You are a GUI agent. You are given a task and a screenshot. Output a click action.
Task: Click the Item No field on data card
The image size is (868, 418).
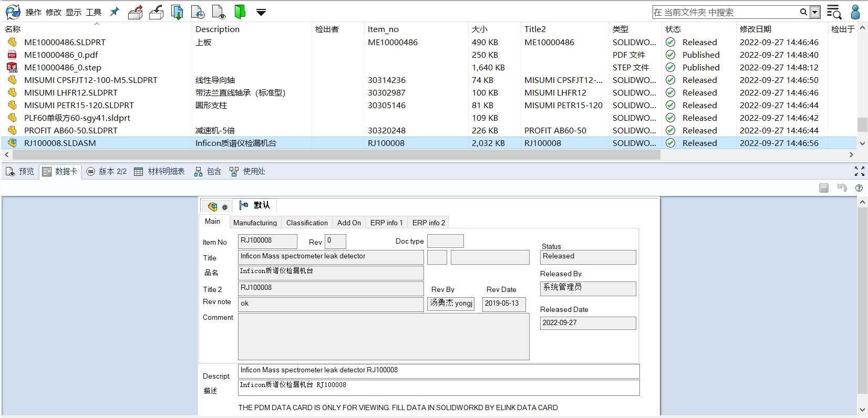267,241
